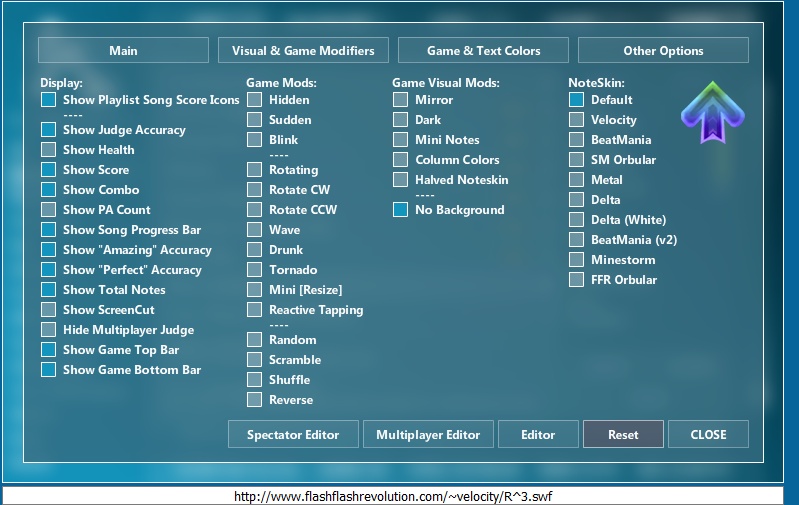Go to the Other Options tab

pos(663,50)
